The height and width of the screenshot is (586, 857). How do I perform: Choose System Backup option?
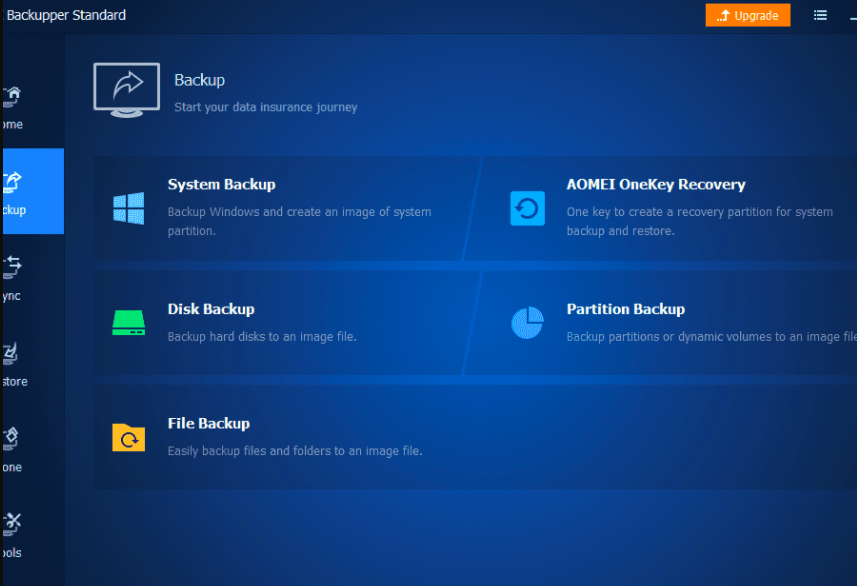click(x=283, y=208)
